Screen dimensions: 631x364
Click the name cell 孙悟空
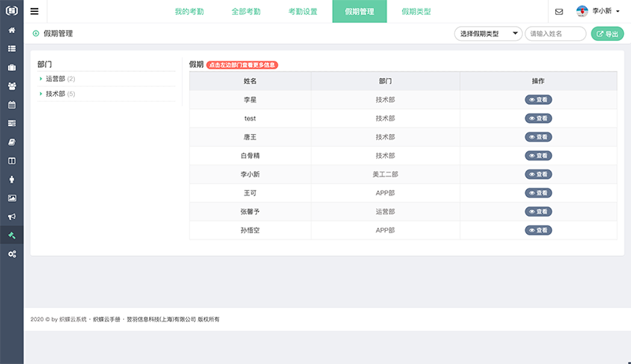[x=250, y=230]
